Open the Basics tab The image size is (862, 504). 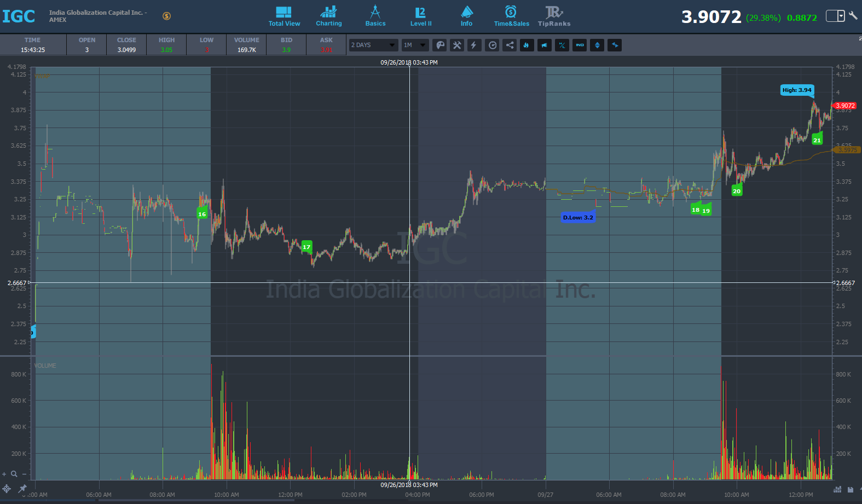[x=375, y=16]
